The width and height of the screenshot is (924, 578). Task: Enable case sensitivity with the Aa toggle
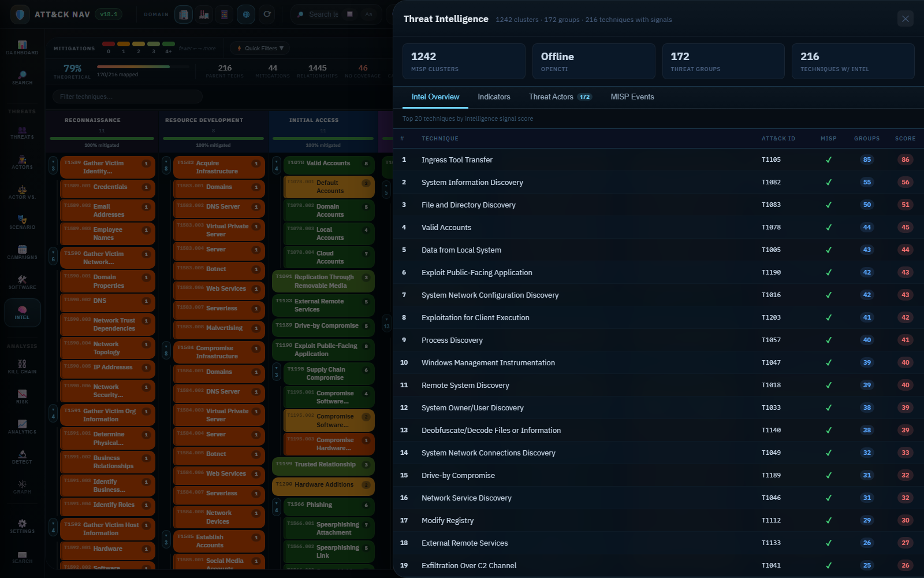[x=368, y=14]
